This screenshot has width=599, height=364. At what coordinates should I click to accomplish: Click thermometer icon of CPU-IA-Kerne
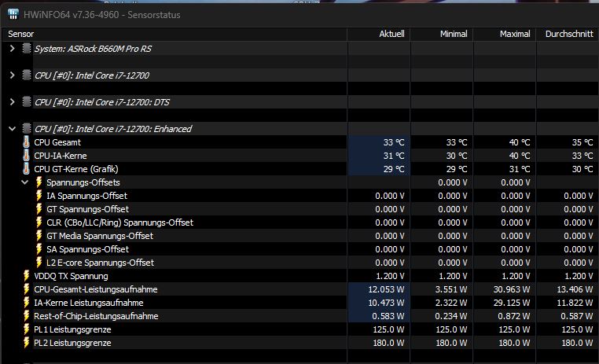tap(26, 156)
